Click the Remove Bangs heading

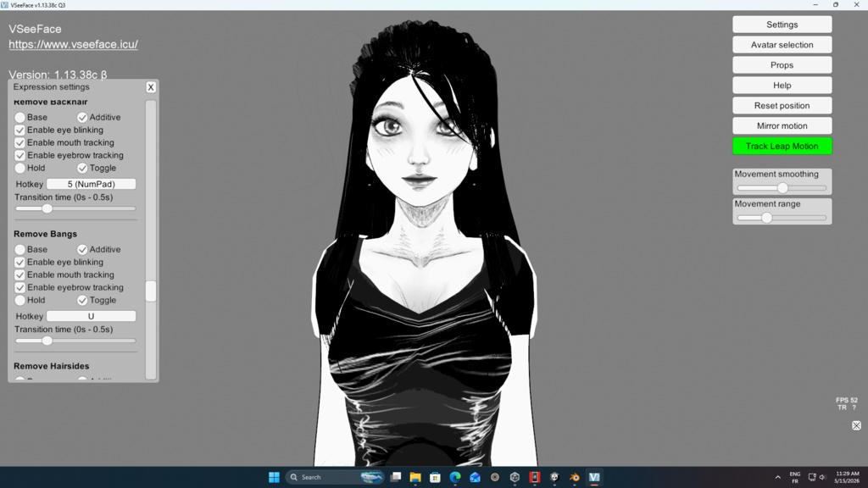tap(45, 234)
